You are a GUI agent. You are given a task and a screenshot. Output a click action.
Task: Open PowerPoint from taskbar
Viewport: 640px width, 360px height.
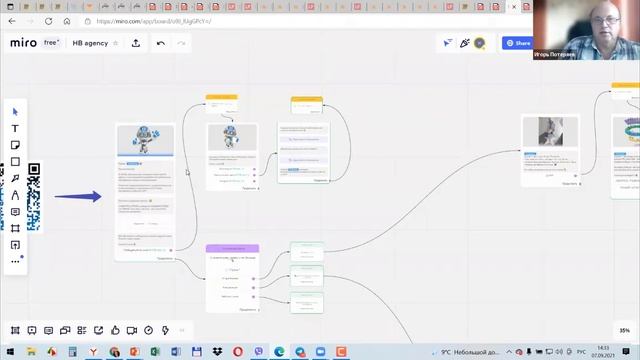134,351
